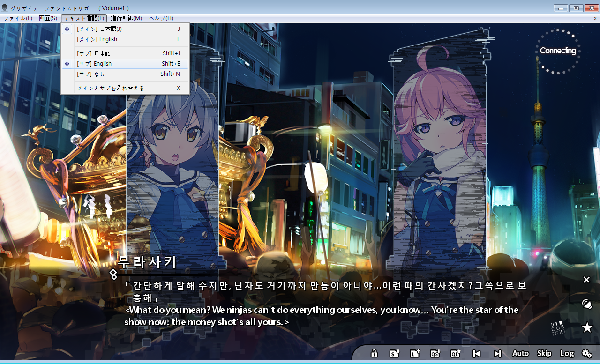The height and width of the screenshot is (364, 600).
Task: Click the speaker name 무라사키
Action: click(x=147, y=262)
